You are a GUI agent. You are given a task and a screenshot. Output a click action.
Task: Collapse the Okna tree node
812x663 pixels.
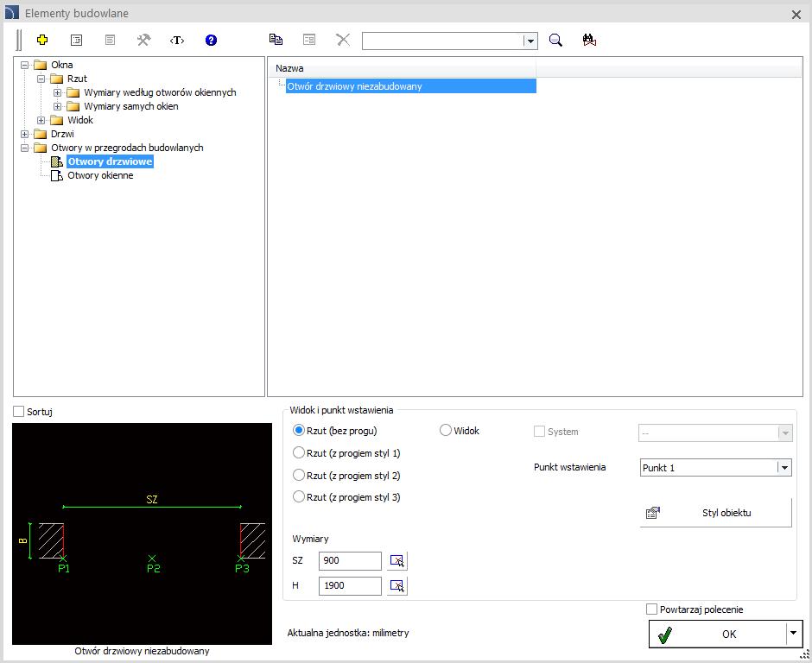click(x=24, y=66)
